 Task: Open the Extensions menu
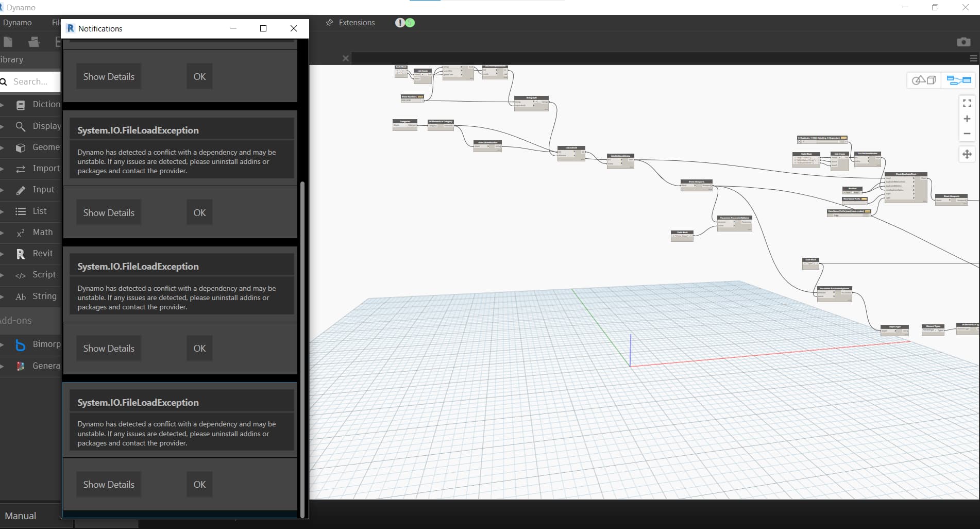[357, 23]
